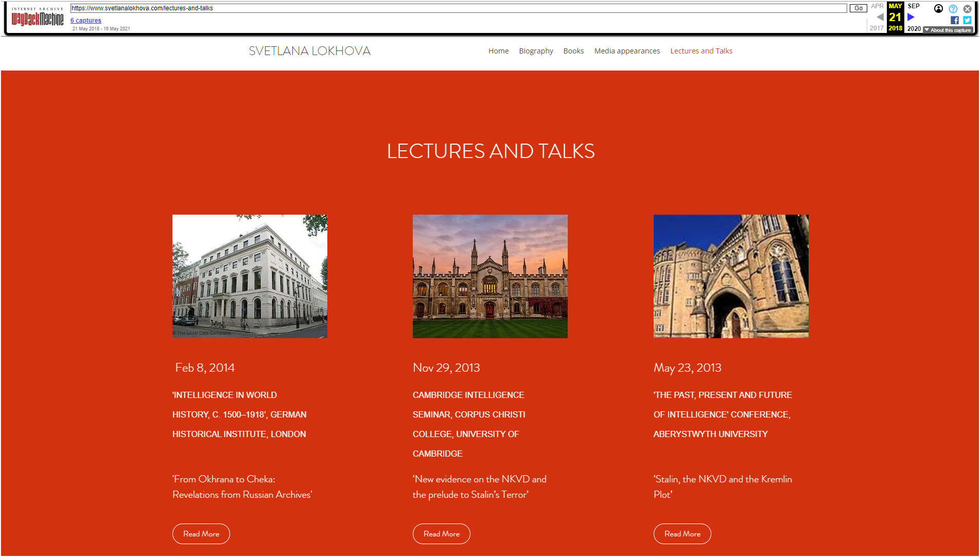Image resolution: width=980 pixels, height=557 pixels.
Task: Open the Biography menu item
Action: [536, 51]
